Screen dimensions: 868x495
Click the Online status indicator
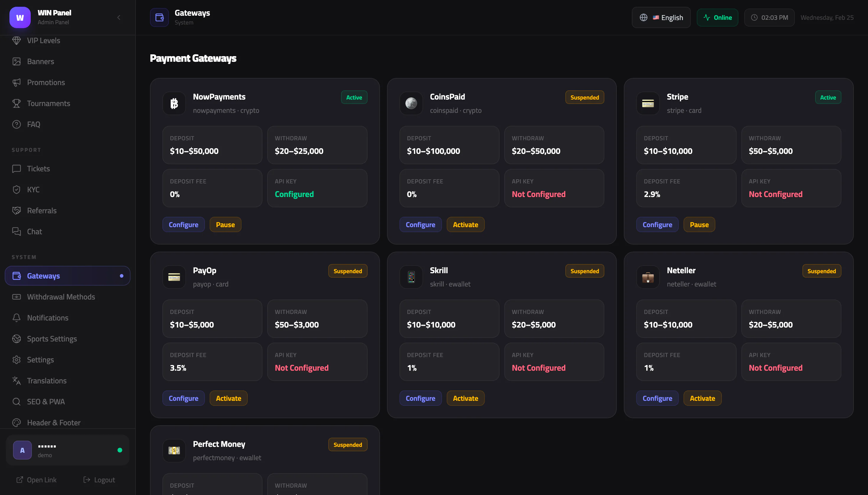[717, 17]
